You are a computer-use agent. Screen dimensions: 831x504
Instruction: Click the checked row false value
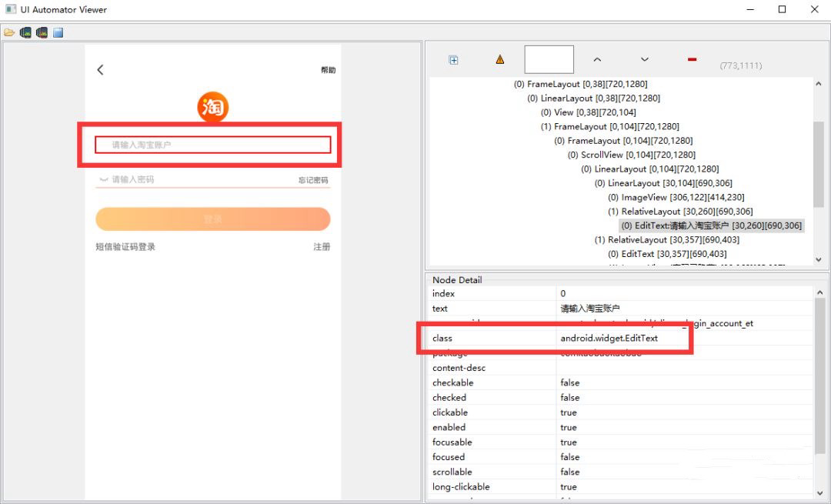tap(569, 398)
